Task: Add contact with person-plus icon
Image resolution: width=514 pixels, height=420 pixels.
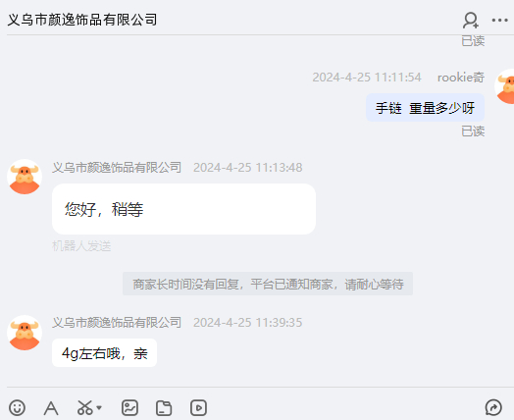Action: (x=471, y=20)
